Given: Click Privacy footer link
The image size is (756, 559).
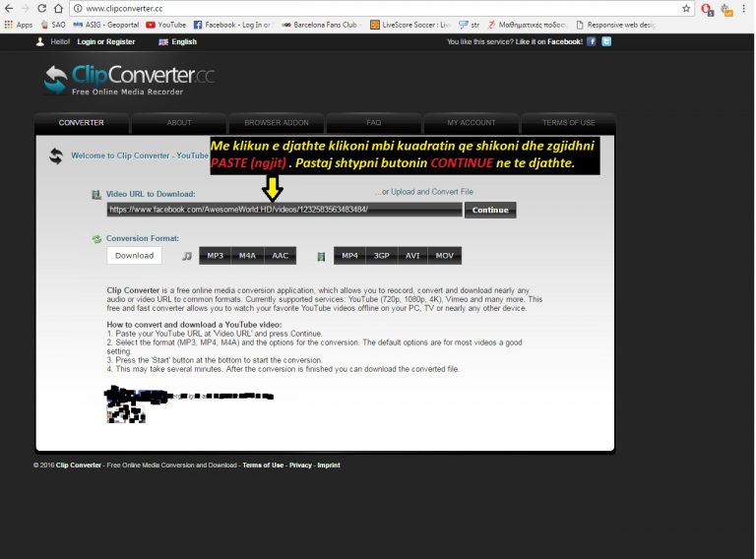Looking at the screenshot, I should point(300,466).
